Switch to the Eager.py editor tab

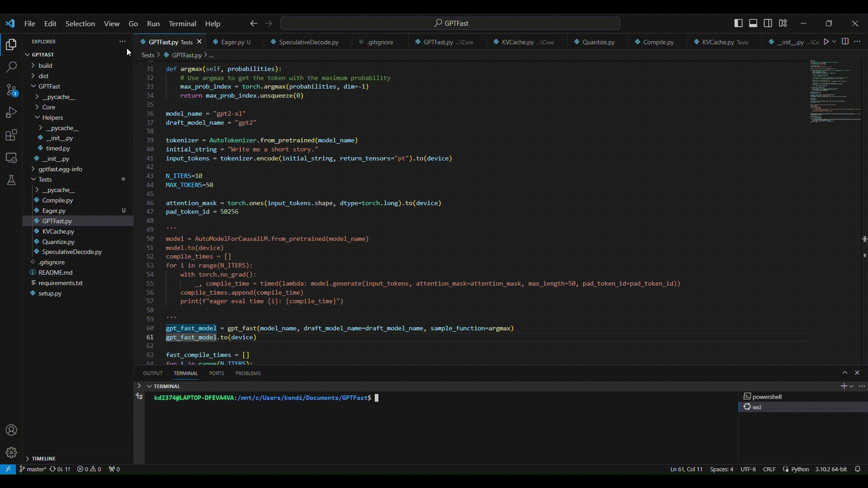point(235,42)
